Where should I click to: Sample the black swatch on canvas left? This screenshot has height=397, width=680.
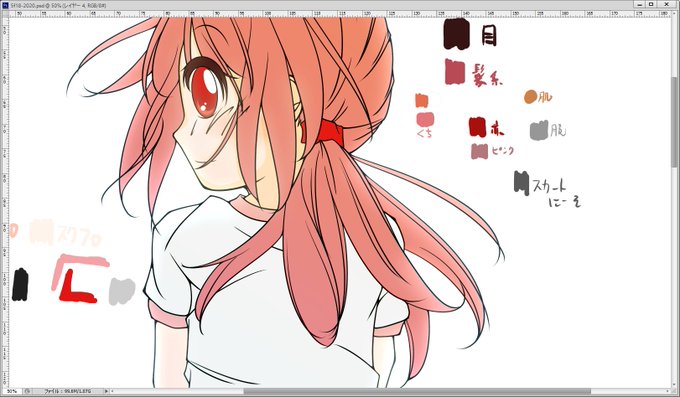(x=20, y=285)
